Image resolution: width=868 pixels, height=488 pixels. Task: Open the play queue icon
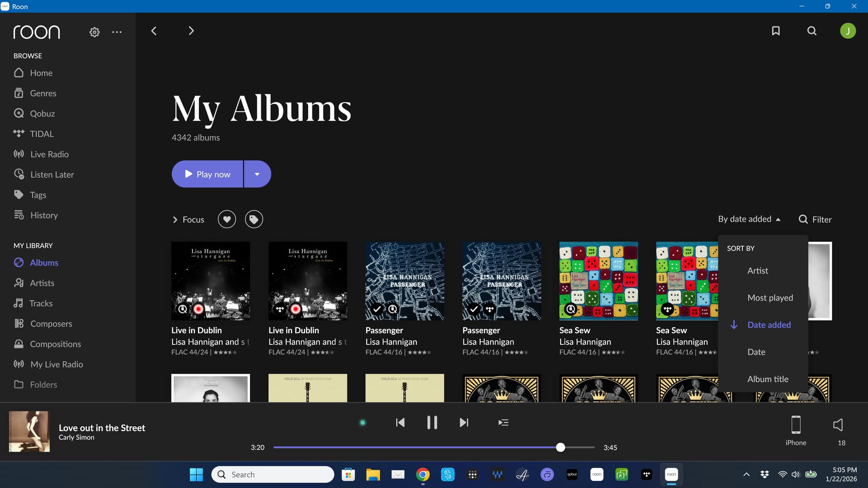point(503,422)
